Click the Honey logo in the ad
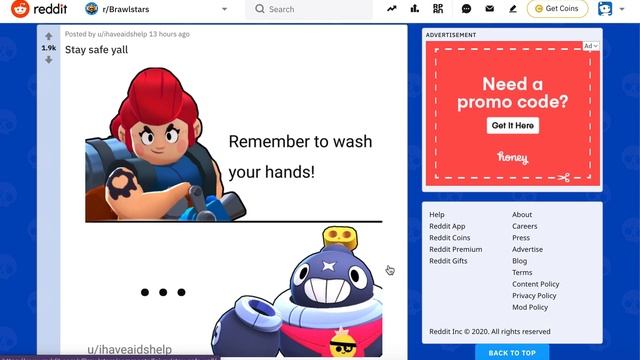640x360 pixels. pyautogui.click(x=513, y=158)
